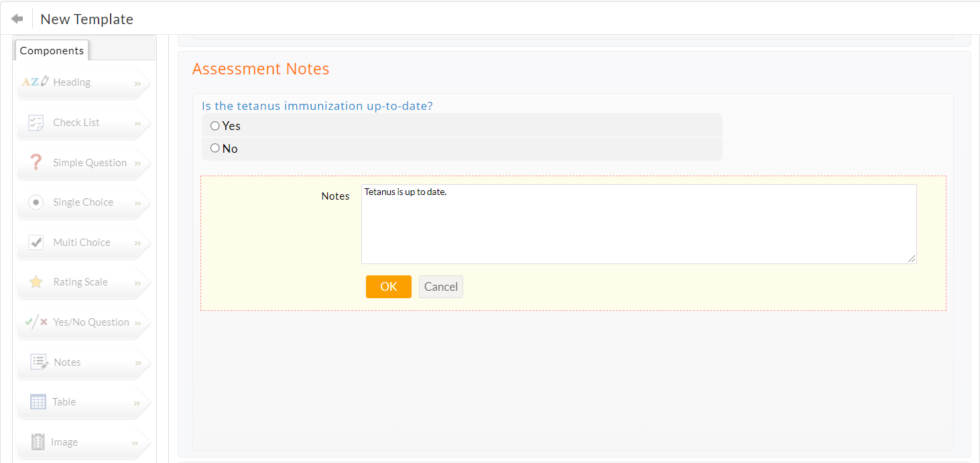Screen dimensions: 980x463
Task: Choose the Check List component icon
Action: [x=36, y=123]
